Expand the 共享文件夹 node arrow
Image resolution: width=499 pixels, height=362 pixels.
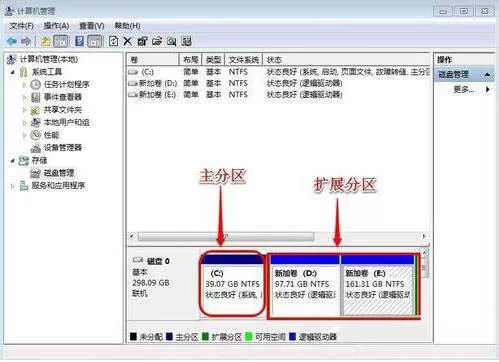pos(24,110)
